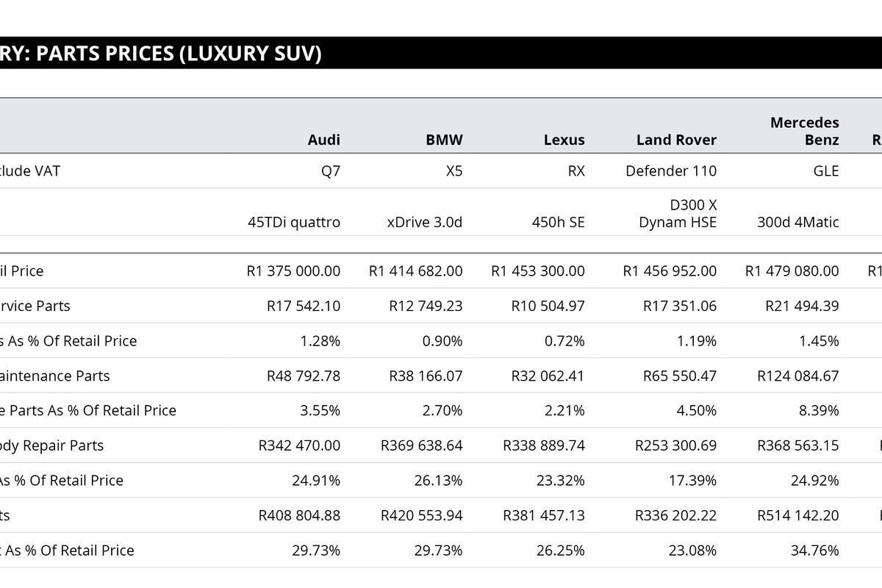The width and height of the screenshot is (882, 588).
Task: Click the Defender 110 model cell
Action: (x=670, y=171)
